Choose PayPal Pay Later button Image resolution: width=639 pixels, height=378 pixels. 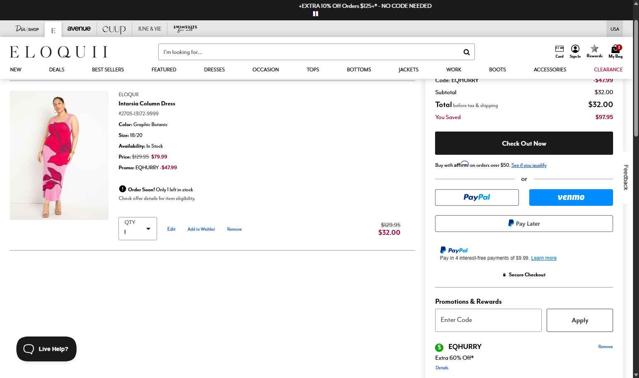click(x=524, y=223)
